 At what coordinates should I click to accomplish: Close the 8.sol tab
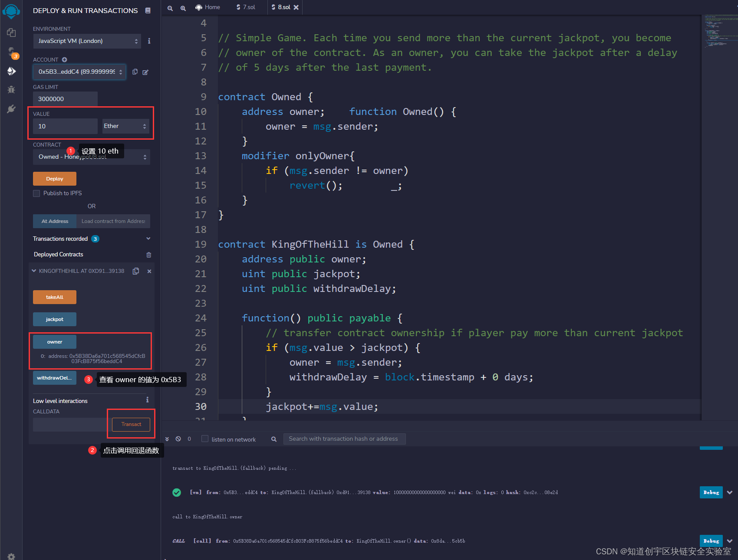296,7
